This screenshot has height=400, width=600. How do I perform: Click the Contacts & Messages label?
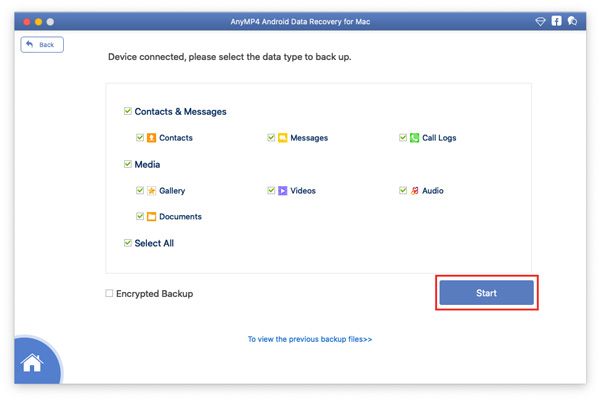(181, 112)
